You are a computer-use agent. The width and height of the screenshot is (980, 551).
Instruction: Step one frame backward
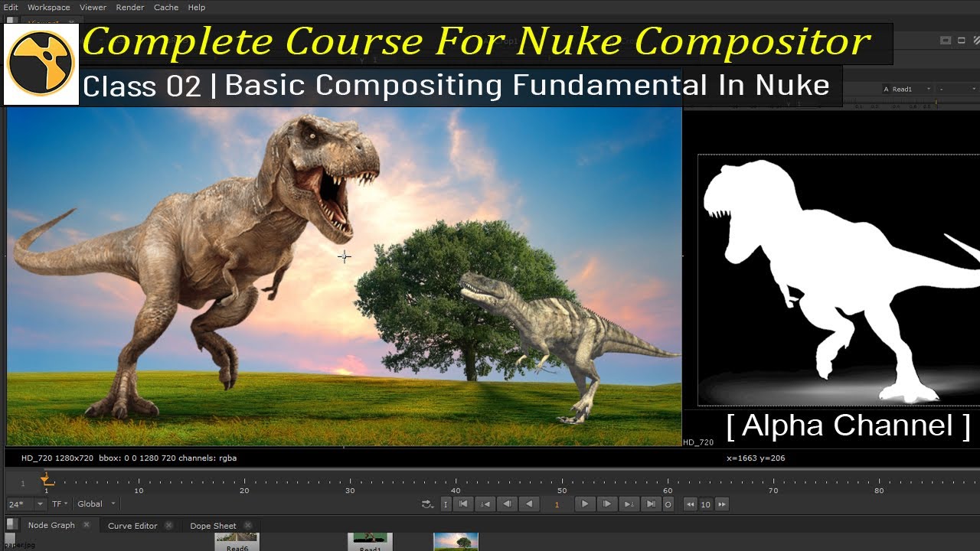[507, 504]
